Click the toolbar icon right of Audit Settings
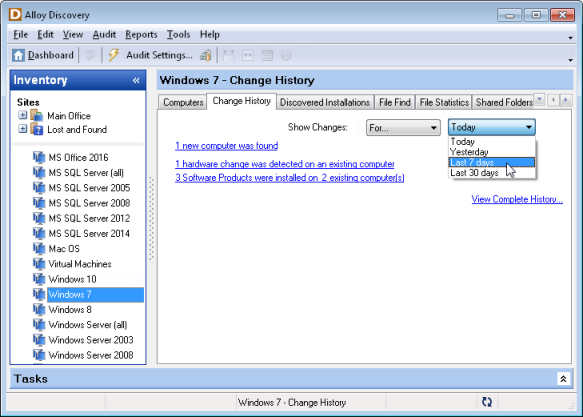 coord(206,55)
